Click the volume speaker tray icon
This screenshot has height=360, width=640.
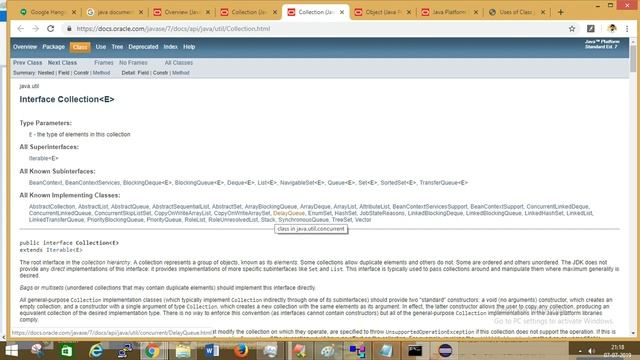tap(591, 351)
